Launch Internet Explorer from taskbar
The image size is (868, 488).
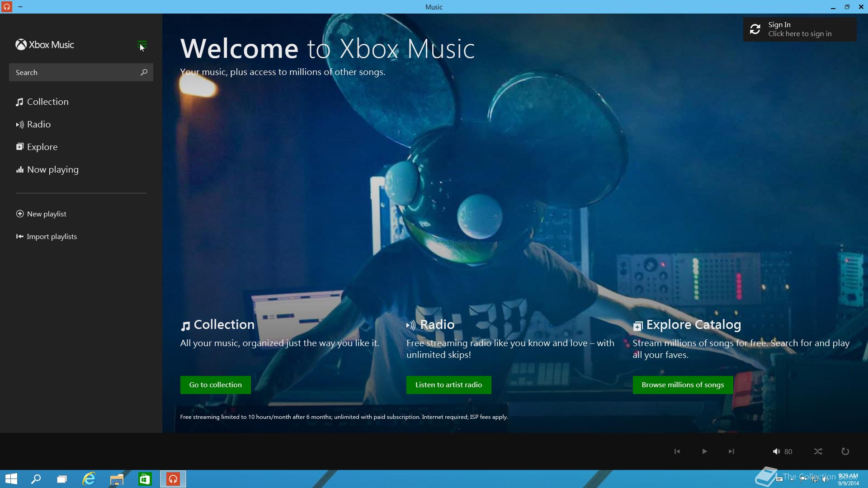click(x=89, y=479)
